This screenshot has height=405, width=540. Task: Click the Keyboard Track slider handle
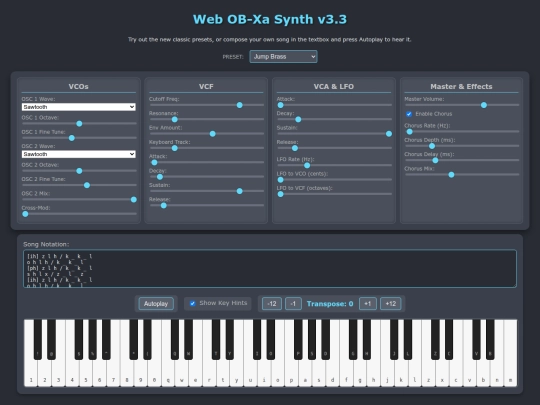coord(175,148)
